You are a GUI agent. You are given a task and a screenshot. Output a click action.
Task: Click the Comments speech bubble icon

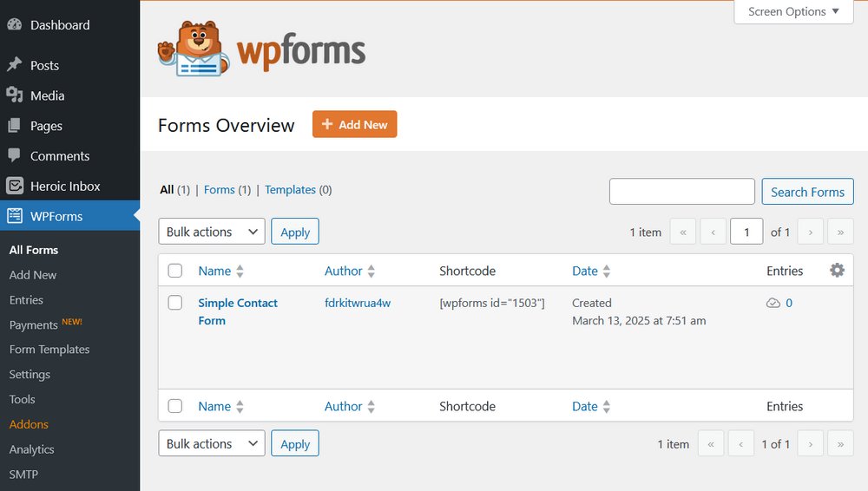coord(15,155)
